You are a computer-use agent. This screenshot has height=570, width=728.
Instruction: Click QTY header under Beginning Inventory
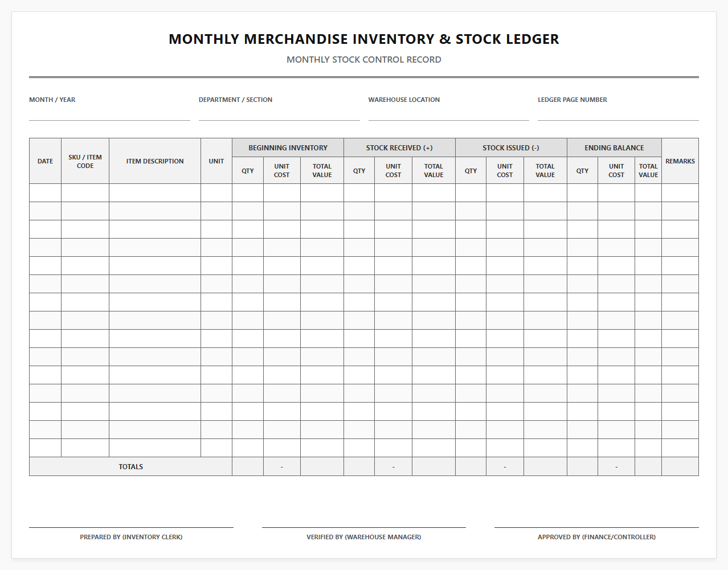(x=248, y=170)
